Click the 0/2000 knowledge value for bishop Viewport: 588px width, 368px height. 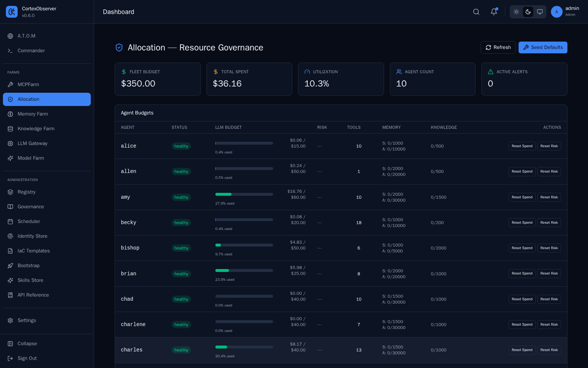438,248
